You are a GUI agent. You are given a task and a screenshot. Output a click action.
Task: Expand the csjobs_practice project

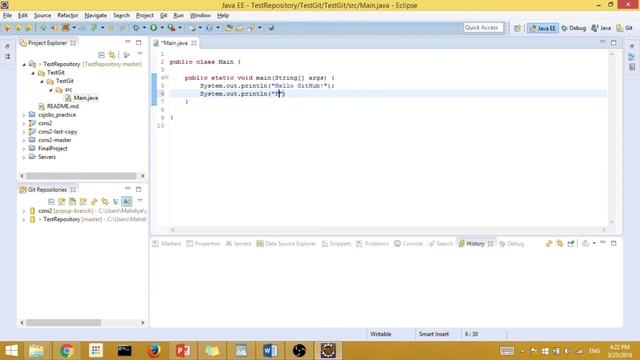(24, 115)
